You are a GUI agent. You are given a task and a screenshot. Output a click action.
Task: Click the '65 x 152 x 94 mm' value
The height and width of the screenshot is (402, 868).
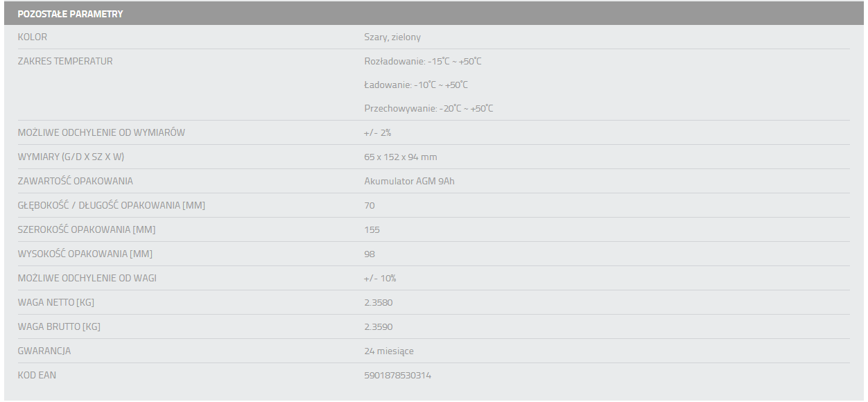[401, 157]
